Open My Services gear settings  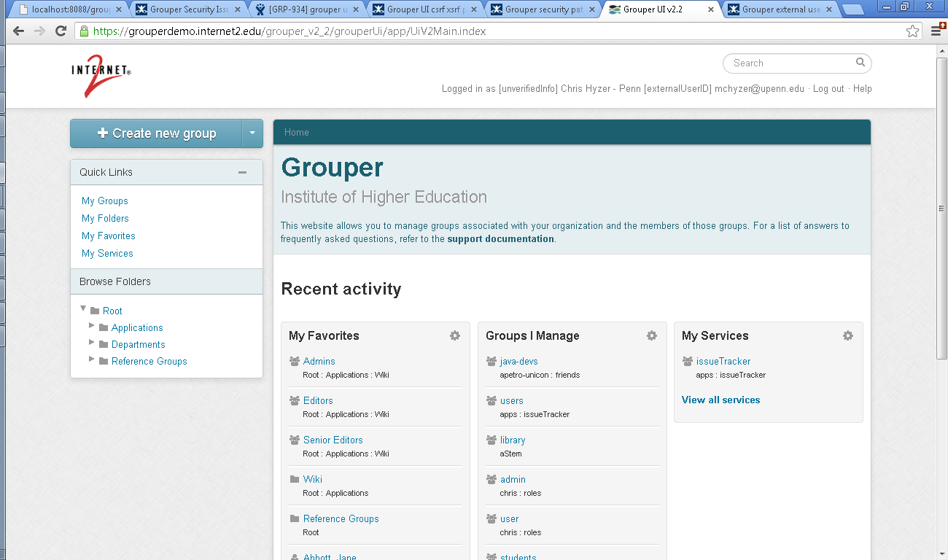[847, 335]
